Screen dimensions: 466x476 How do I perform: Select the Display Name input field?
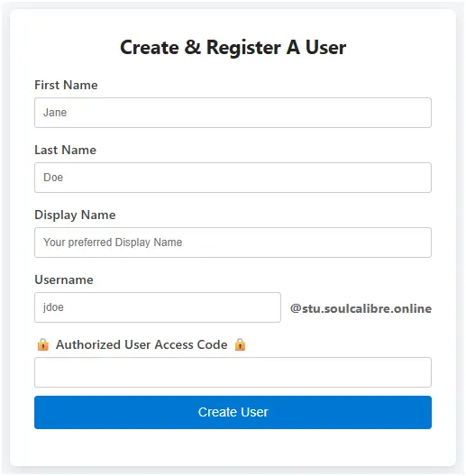click(233, 243)
